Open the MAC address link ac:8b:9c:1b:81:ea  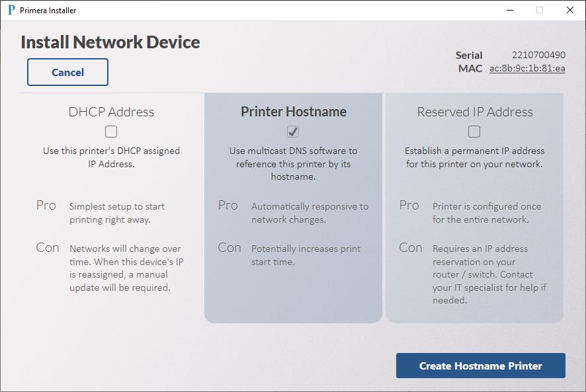[x=527, y=68]
